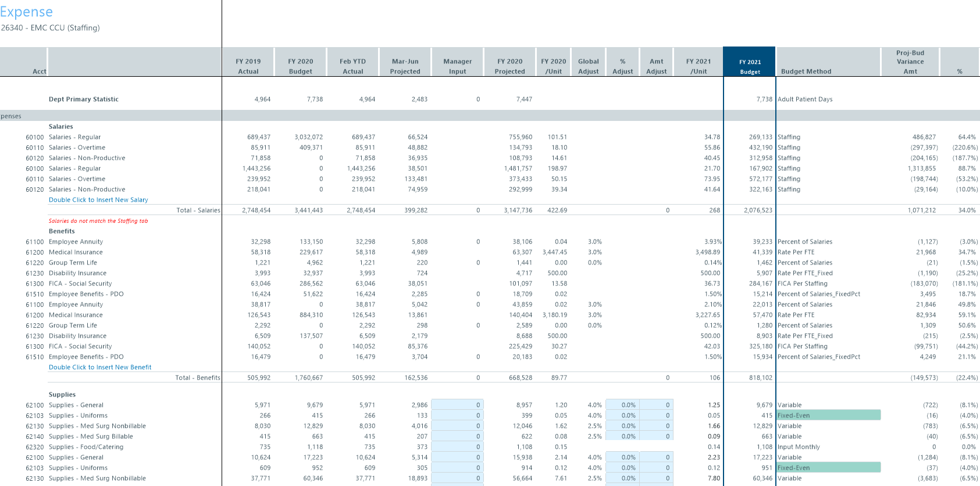Viewport: 980px width, 486px height.
Task: Click the Proj-Bud Variance Amt column header
Action: pos(910,62)
